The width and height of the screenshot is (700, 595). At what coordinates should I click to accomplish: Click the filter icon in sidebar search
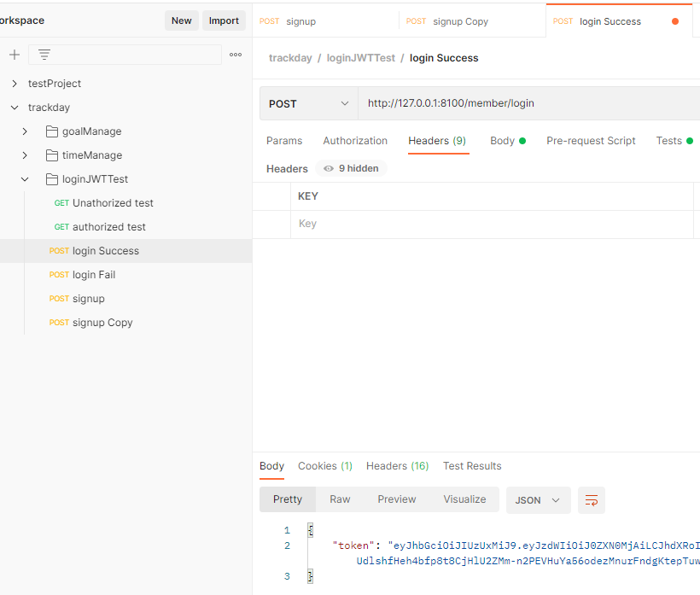tap(44, 55)
